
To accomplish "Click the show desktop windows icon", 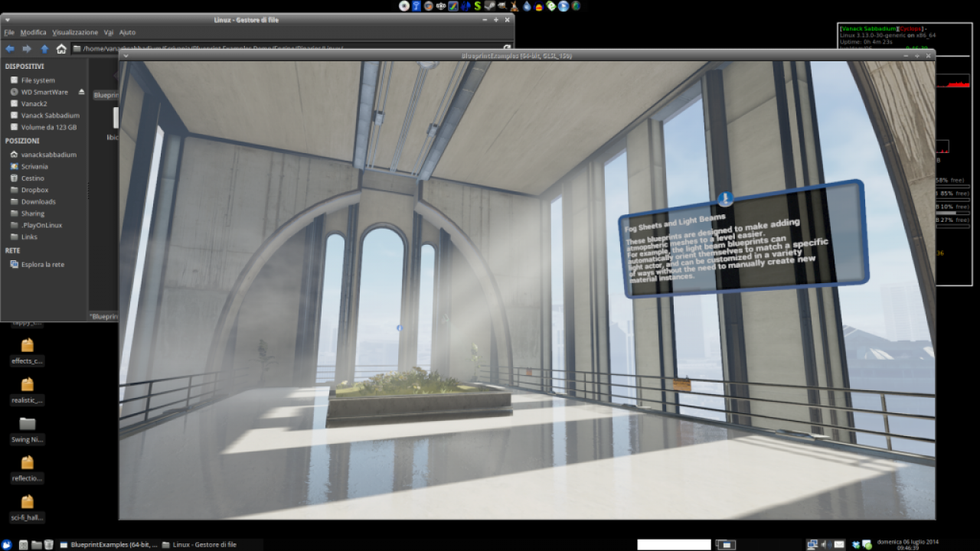I will 725,545.
